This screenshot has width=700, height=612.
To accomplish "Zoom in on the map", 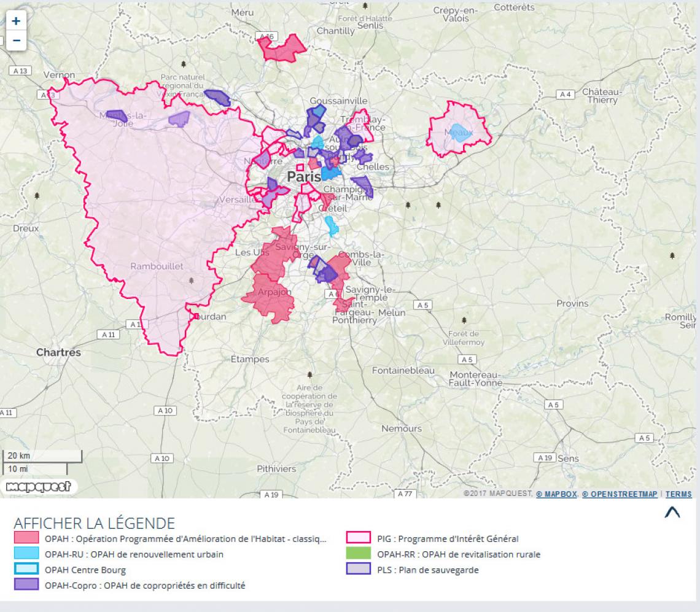I will (x=16, y=21).
